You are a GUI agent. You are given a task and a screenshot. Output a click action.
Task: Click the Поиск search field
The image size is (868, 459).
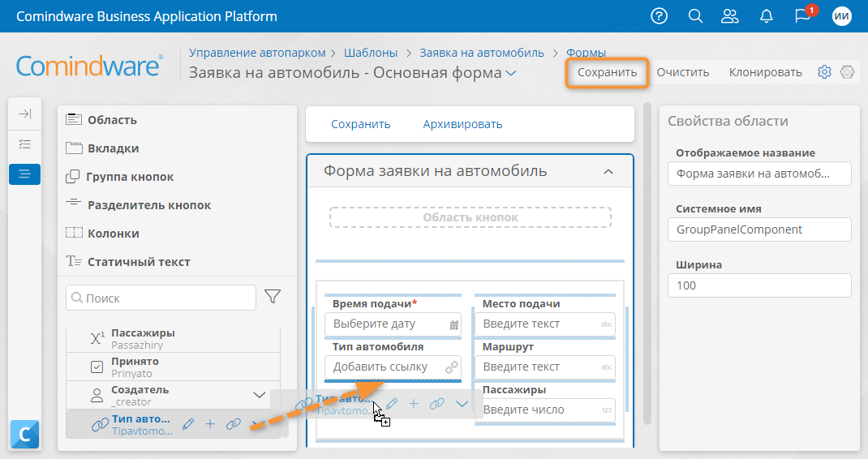[161, 298]
